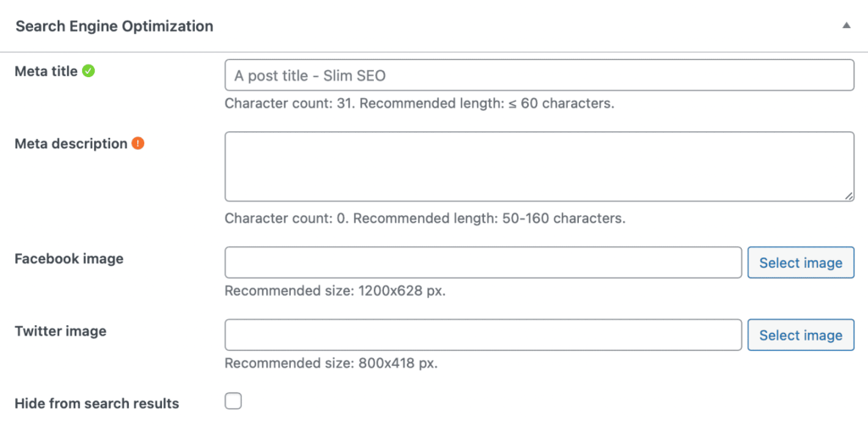Click the orange warning icon beside Meta description

coord(137,144)
